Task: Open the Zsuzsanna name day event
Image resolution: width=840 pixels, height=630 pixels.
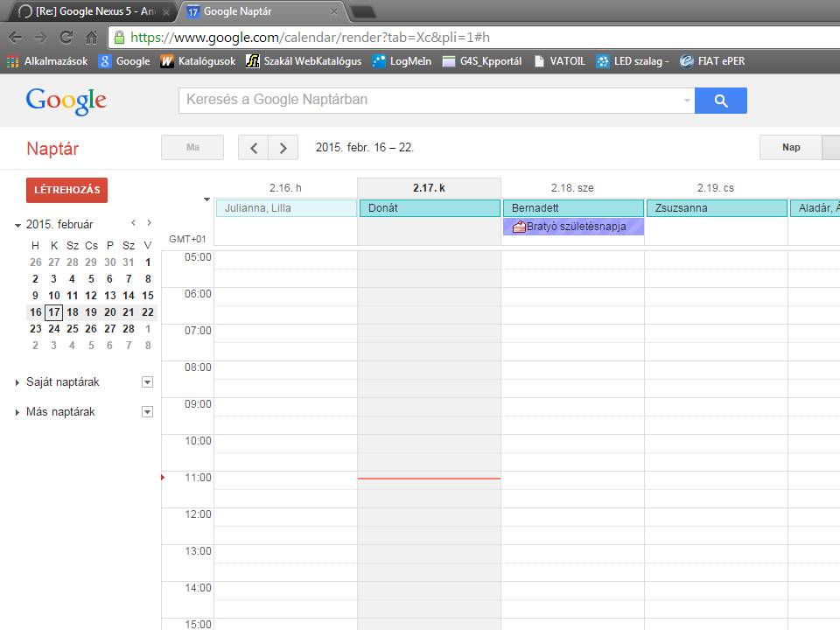Action: click(717, 208)
